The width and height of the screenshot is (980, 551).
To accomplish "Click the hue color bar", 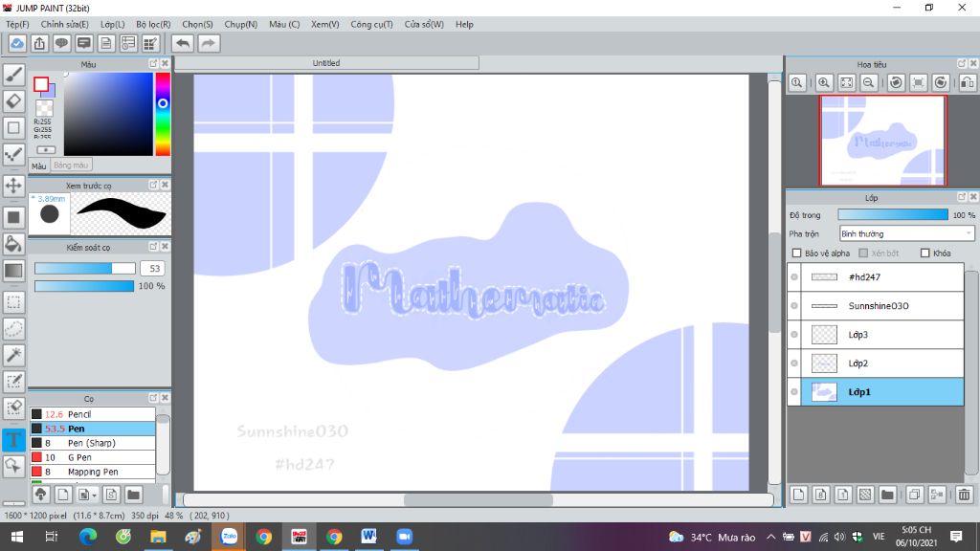I will [163, 114].
